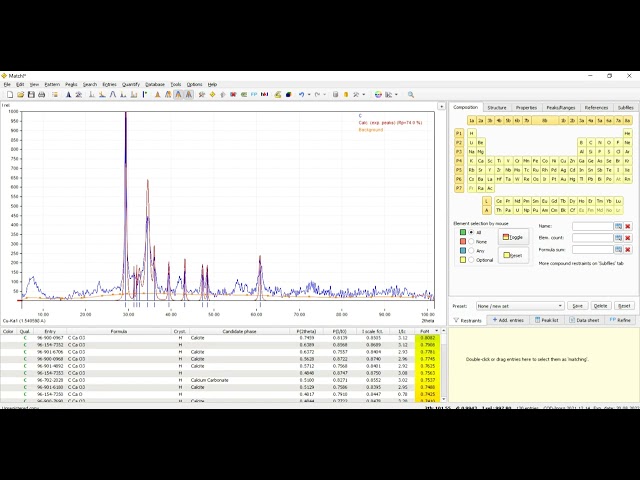Select entry 96-900-0967 Calcite row

tap(220, 338)
